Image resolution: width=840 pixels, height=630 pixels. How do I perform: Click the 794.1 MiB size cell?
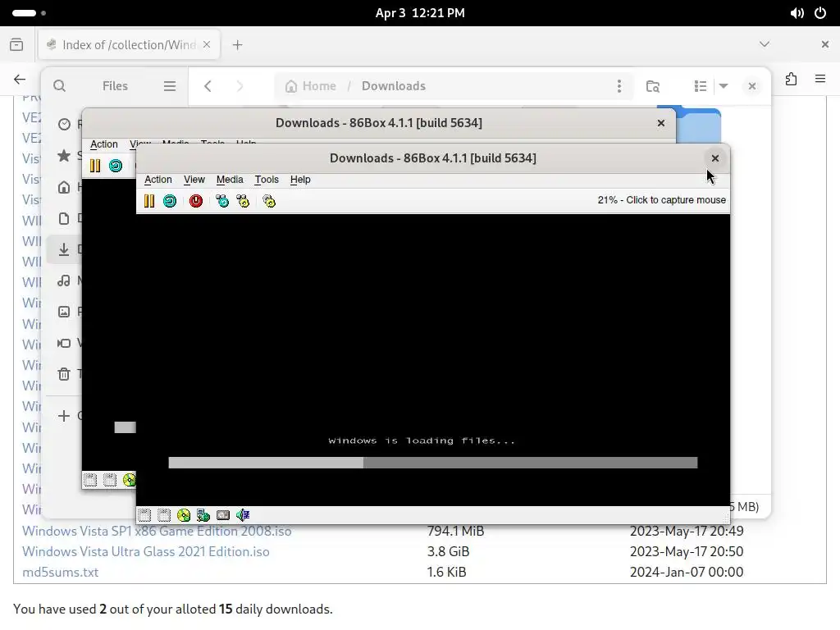(455, 532)
